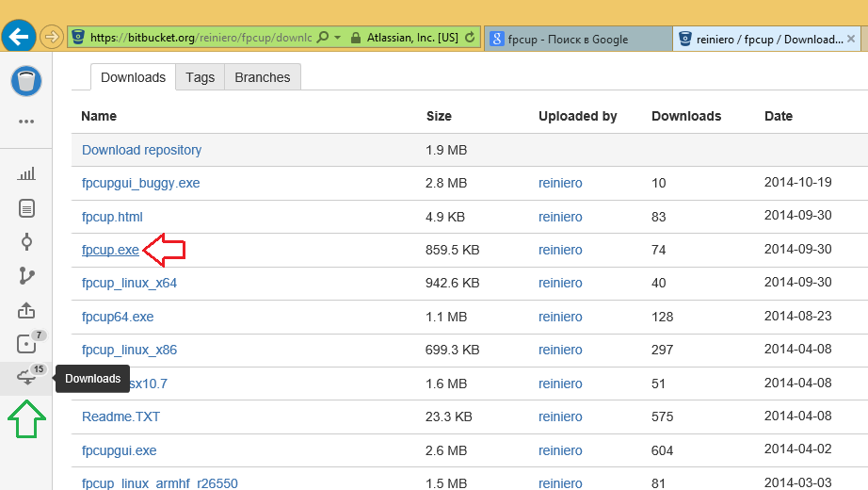Switch to the 'fpcup - Поиск в Google' browser tab
This screenshot has width=868, height=490.
[576, 39]
